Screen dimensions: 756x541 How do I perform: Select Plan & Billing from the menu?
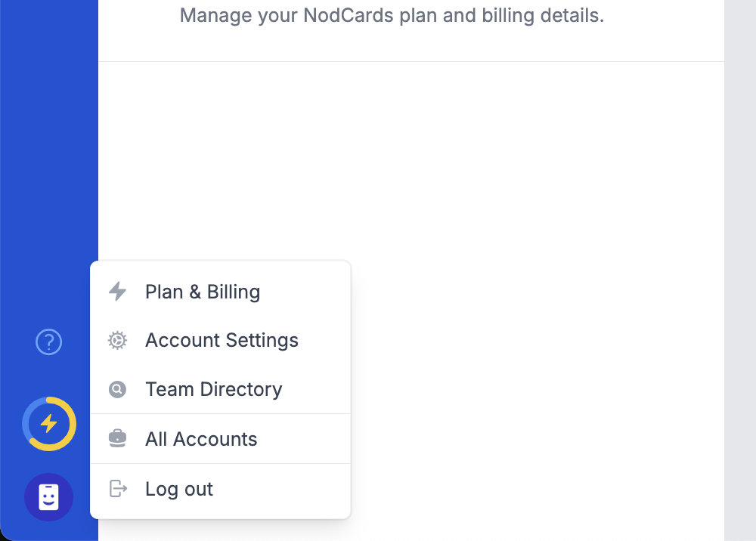pos(220,292)
